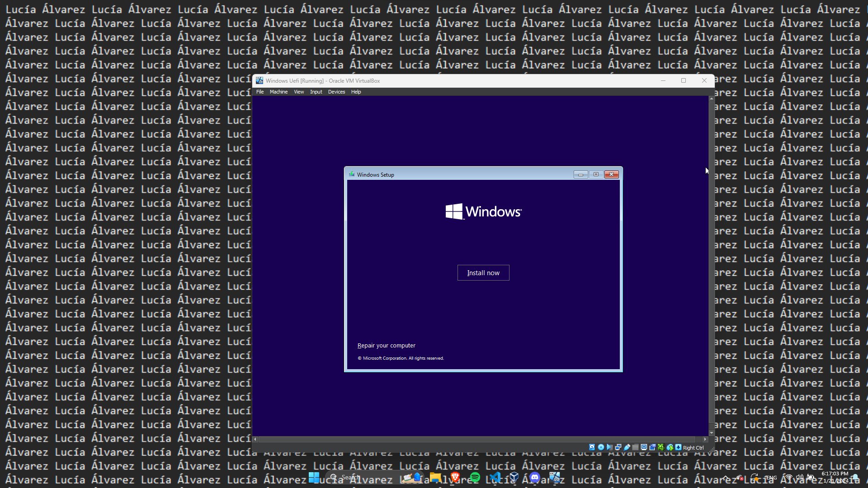Screen dimensions: 868x488
Task: Click the optical disk indicator icon
Action: (x=601, y=447)
